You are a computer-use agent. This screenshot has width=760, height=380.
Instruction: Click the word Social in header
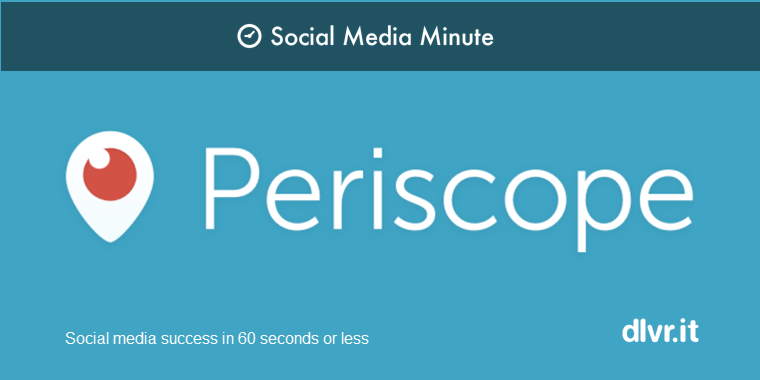click(302, 36)
